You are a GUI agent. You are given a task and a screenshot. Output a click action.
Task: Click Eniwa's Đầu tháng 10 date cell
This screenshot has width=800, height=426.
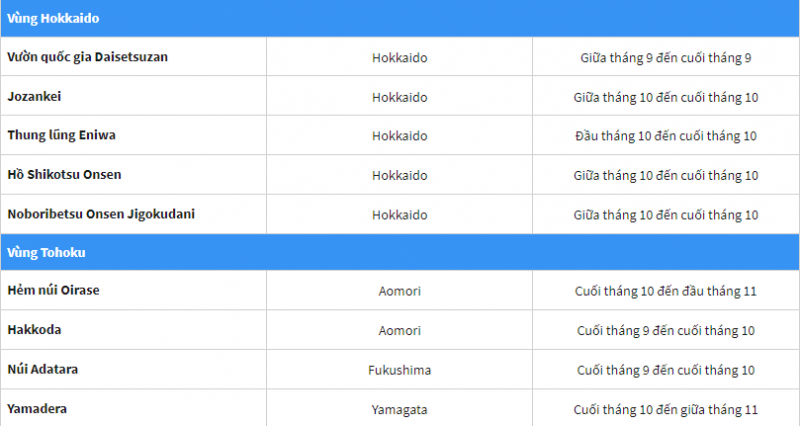665,136
